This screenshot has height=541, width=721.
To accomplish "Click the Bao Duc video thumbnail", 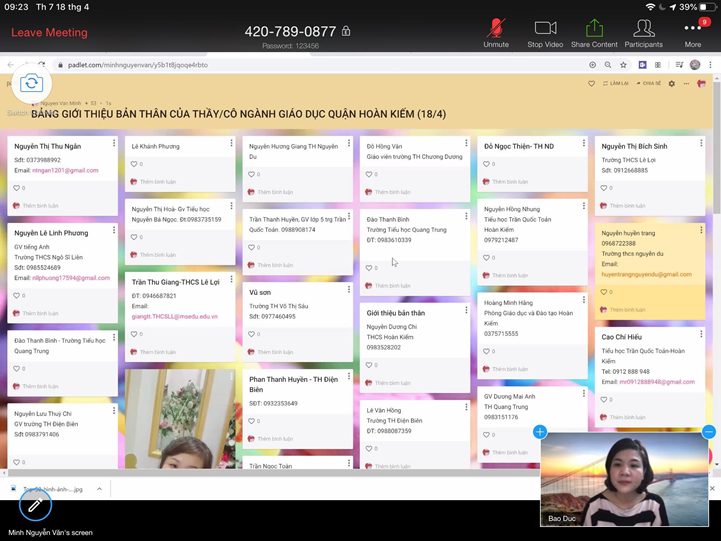I will pyautogui.click(x=625, y=480).
